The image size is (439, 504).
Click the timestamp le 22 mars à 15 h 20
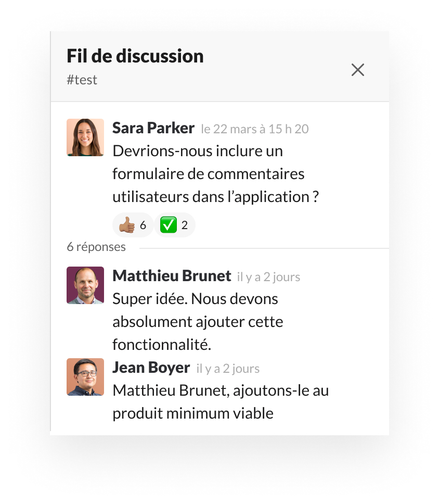[255, 129]
